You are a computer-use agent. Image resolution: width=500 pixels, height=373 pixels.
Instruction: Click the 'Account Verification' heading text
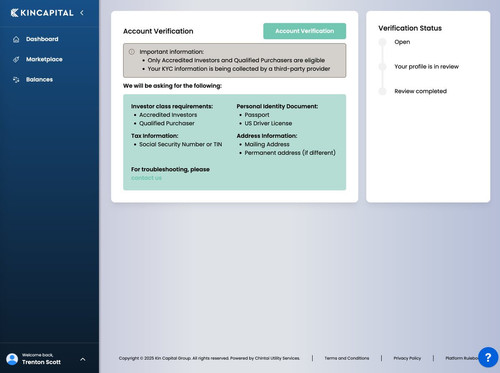158,31
